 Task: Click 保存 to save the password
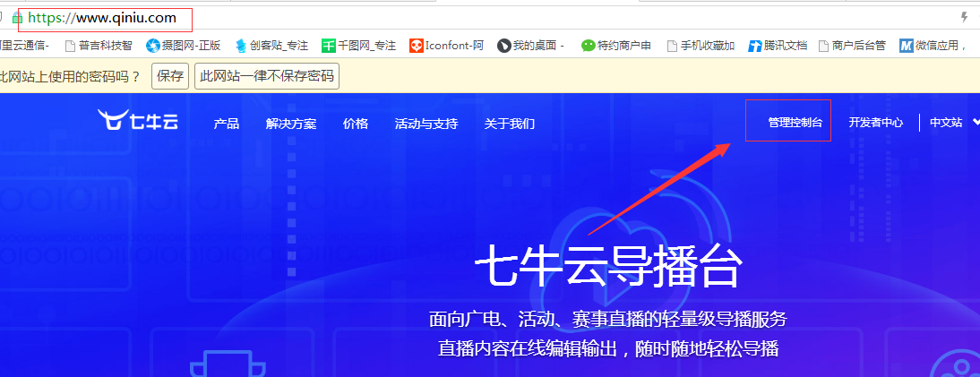170,76
